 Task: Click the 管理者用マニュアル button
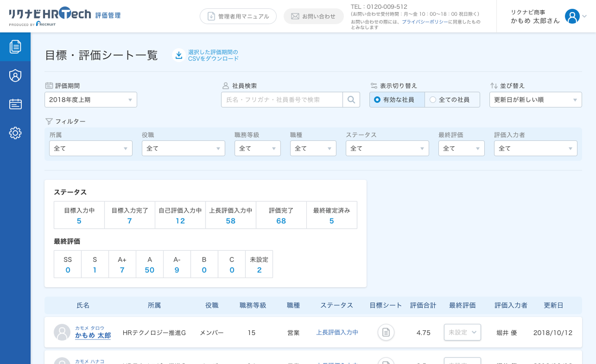238,16
